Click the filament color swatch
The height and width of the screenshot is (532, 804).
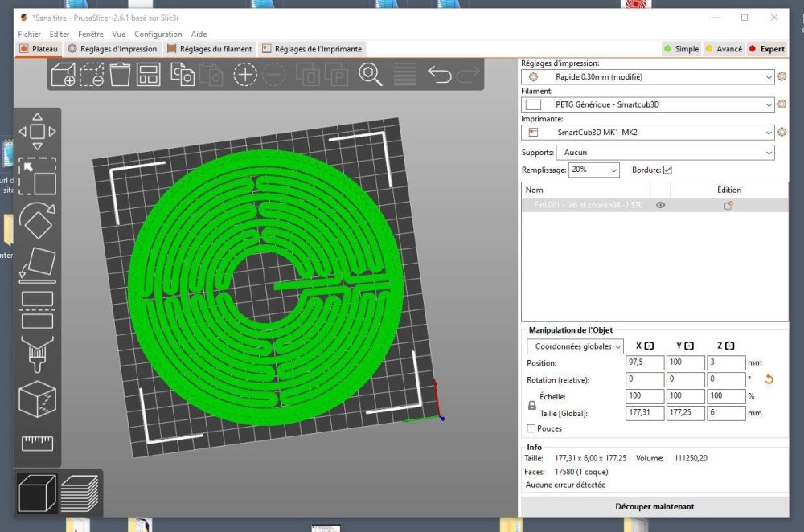pyautogui.click(x=533, y=104)
